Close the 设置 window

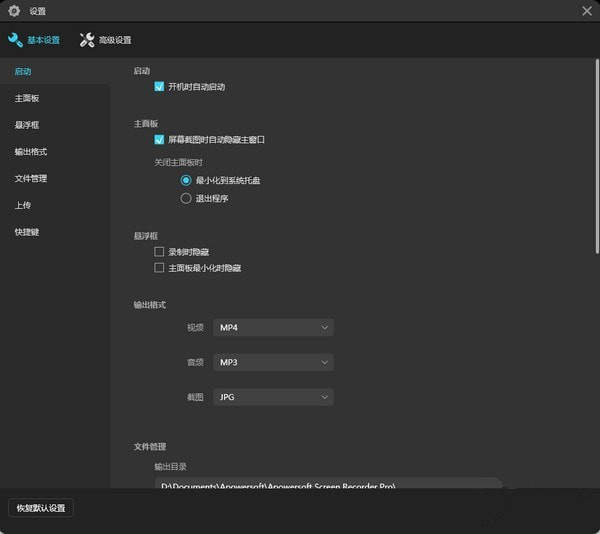pos(586,11)
